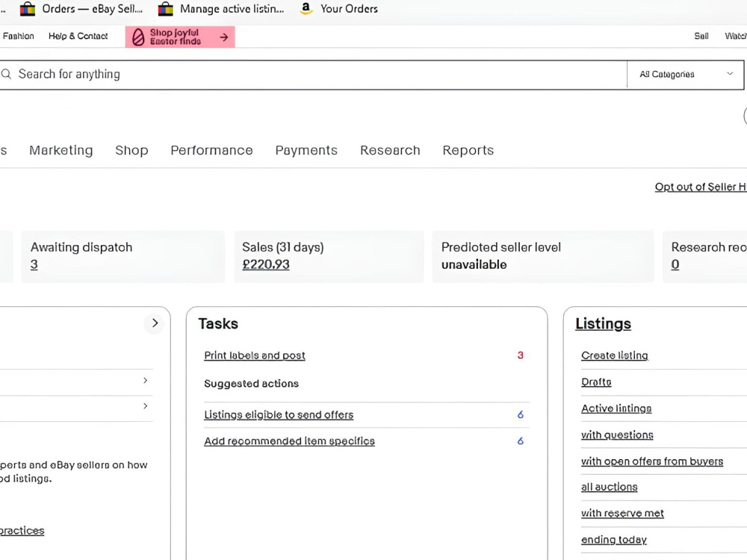Open the Shop tab
This screenshot has width=747, height=560.
click(131, 150)
